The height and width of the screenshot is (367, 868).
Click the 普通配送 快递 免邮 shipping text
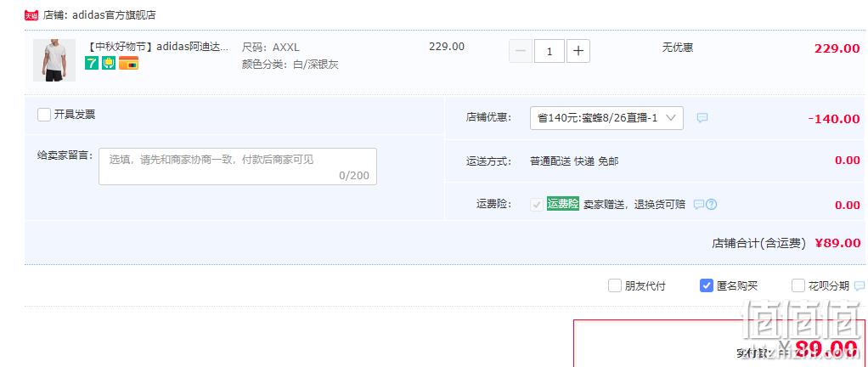click(x=574, y=161)
